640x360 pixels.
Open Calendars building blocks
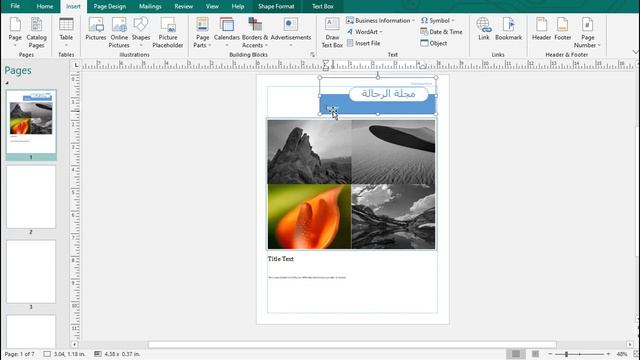coord(227,32)
